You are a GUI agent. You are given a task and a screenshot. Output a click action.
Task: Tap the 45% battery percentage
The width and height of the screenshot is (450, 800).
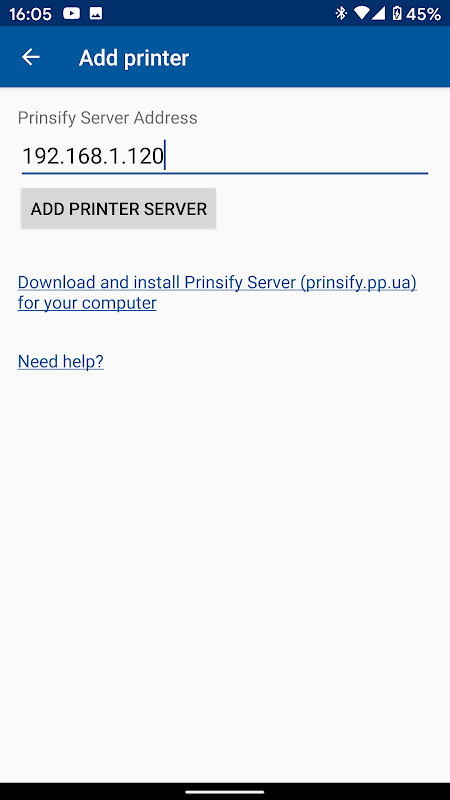(423, 14)
